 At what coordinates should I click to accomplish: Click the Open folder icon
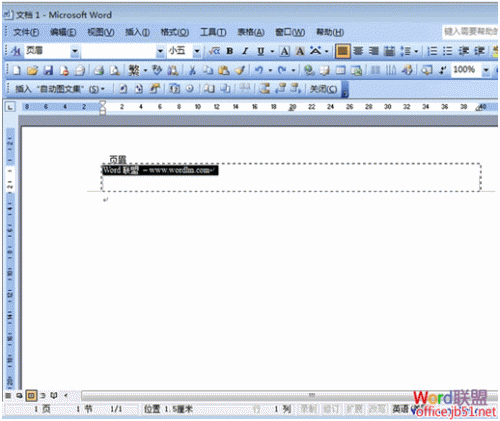point(32,70)
